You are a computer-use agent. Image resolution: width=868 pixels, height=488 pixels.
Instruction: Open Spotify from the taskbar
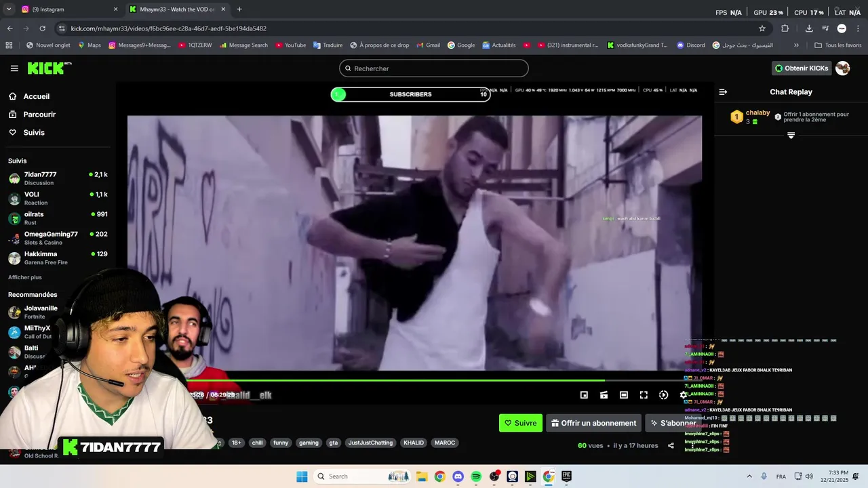click(476, 476)
